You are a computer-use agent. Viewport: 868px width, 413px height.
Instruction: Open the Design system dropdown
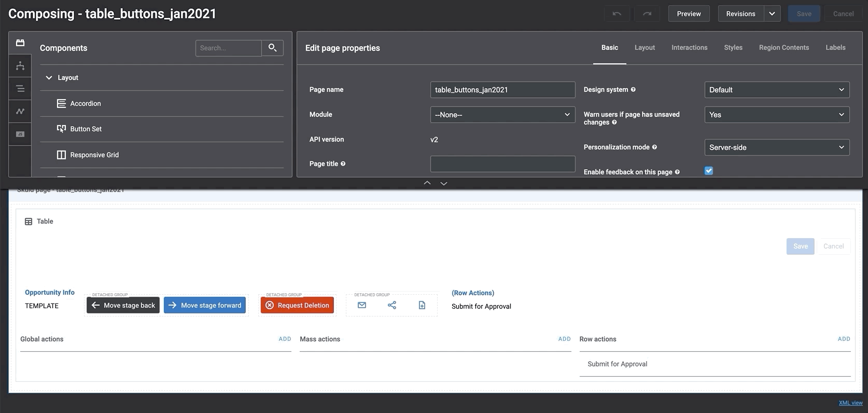click(777, 90)
